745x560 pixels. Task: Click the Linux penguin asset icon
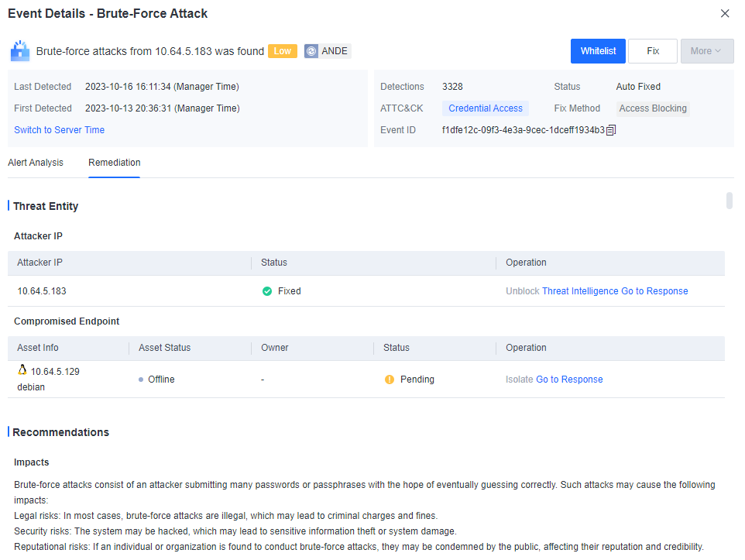coord(22,370)
